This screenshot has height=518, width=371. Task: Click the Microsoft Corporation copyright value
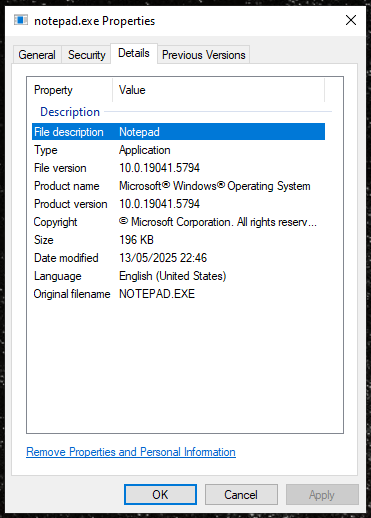click(x=218, y=222)
